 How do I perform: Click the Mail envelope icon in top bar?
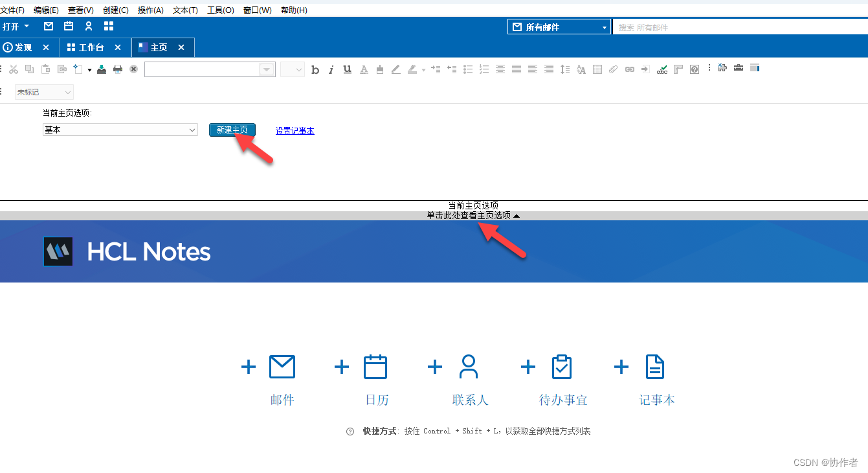pyautogui.click(x=49, y=27)
